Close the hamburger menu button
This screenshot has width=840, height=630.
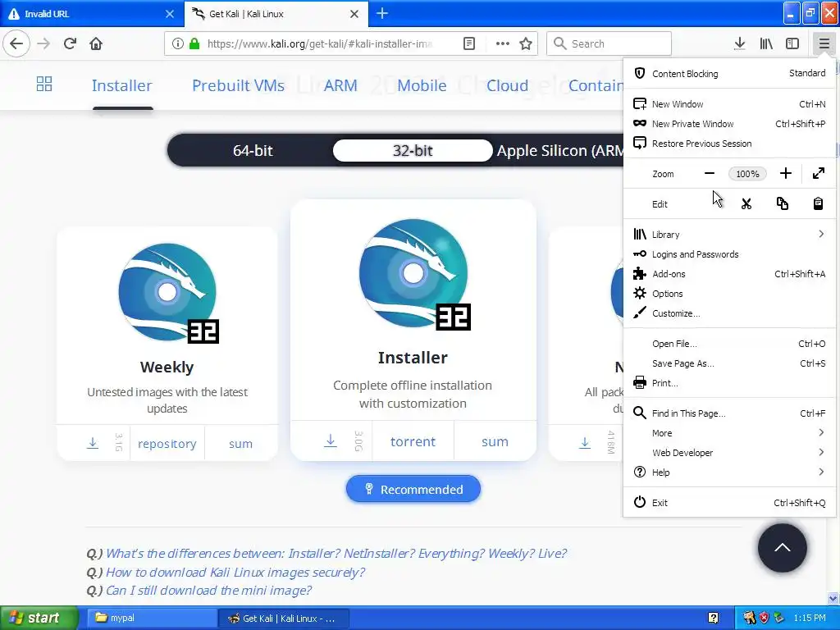824,43
